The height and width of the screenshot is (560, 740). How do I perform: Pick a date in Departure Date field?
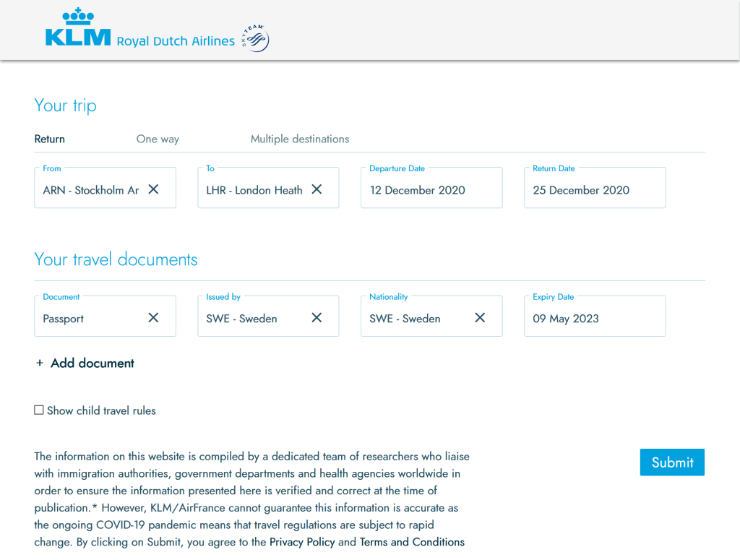pos(431,190)
